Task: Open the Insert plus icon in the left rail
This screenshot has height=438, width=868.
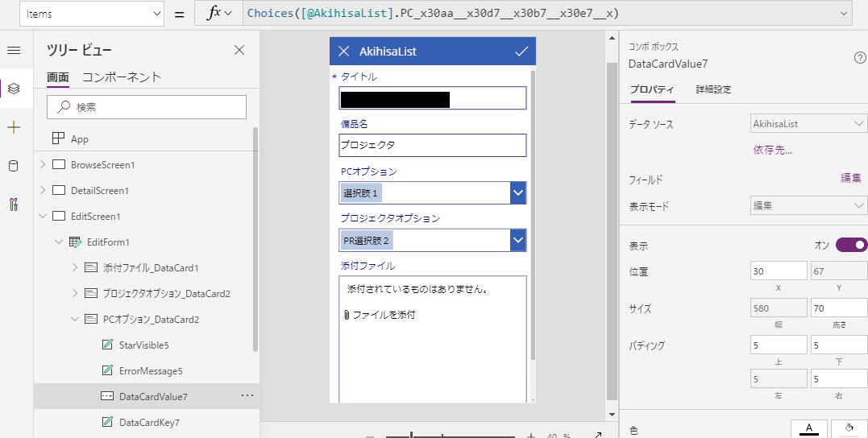Action: click(x=14, y=127)
